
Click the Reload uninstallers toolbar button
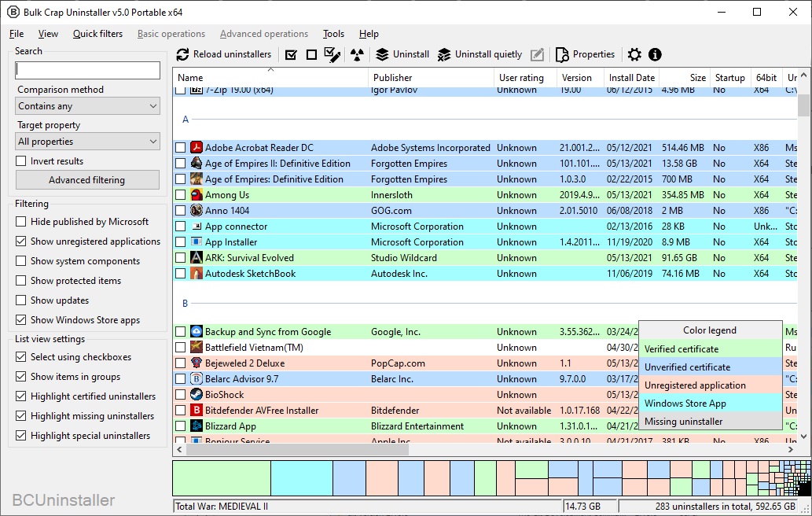[x=224, y=54]
